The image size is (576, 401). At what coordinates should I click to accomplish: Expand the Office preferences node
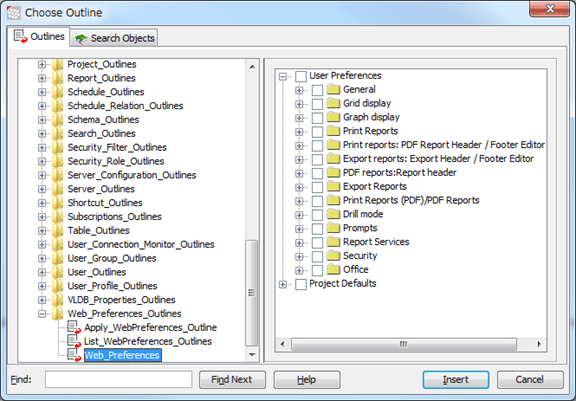[299, 271]
